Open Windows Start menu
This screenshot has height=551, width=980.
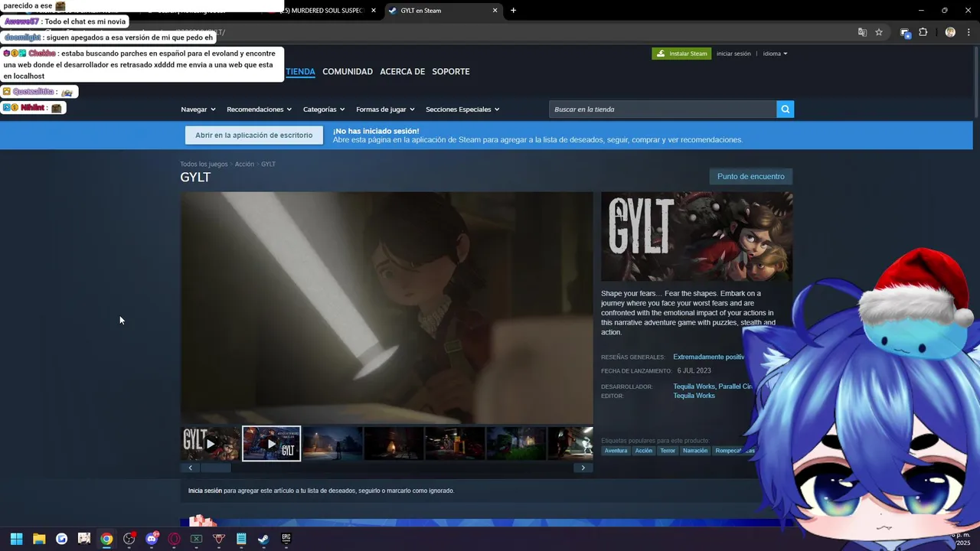pyautogui.click(x=17, y=539)
